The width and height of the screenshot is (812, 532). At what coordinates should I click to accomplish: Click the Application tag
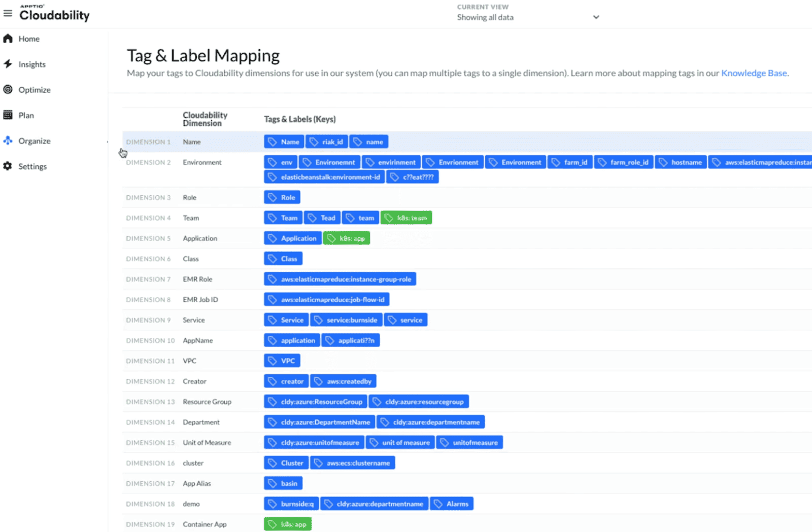(292, 238)
